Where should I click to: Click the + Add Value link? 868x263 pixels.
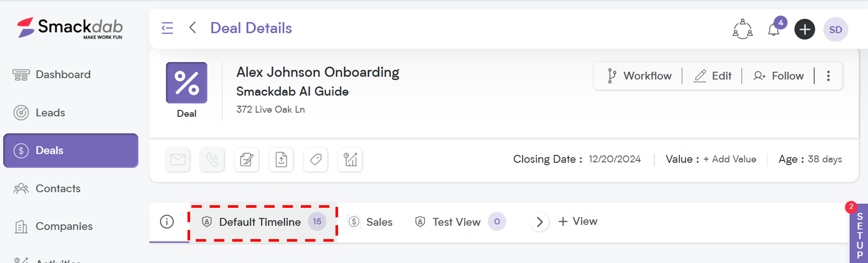730,160
